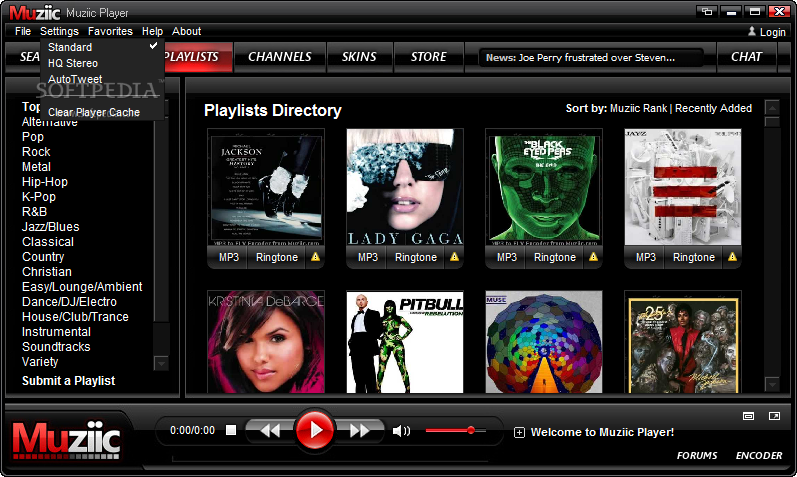Open Kristinia DeBarge playlist thumbnail
797x477 pixels.
pyautogui.click(x=266, y=342)
